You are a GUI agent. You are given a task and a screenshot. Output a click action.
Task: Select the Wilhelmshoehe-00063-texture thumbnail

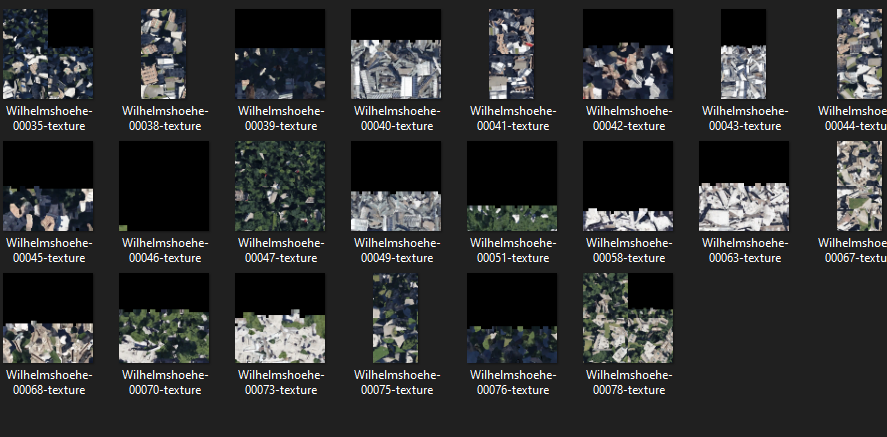(744, 186)
